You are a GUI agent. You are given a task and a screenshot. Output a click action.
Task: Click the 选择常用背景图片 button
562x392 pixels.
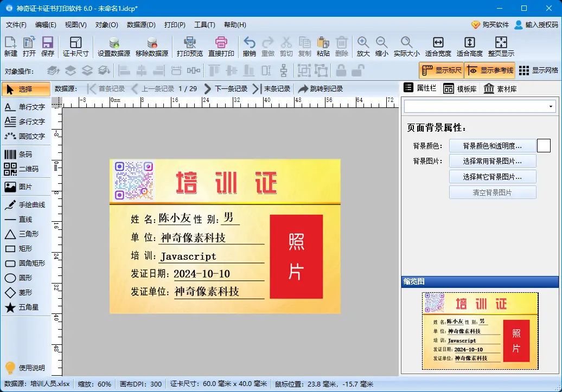pyautogui.click(x=493, y=160)
